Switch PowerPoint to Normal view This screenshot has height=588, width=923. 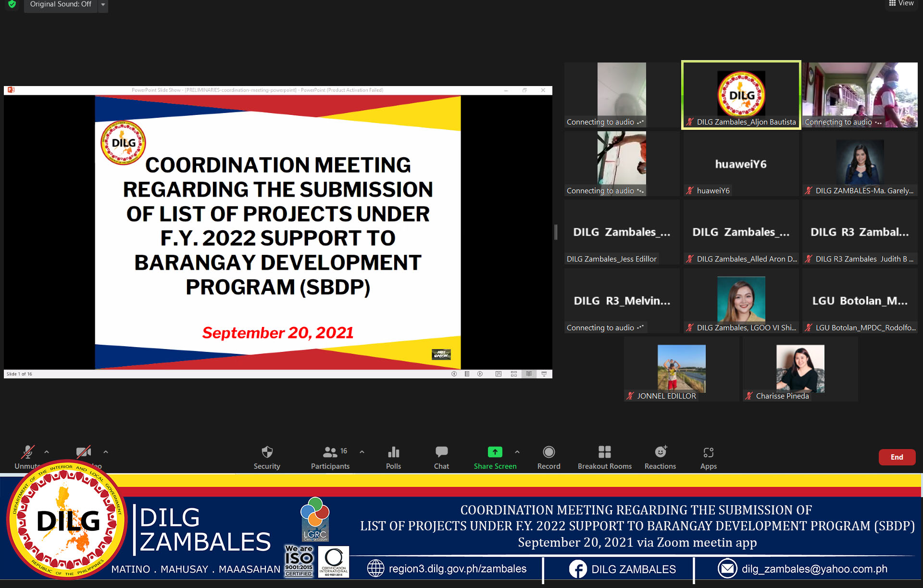(x=499, y=374)
